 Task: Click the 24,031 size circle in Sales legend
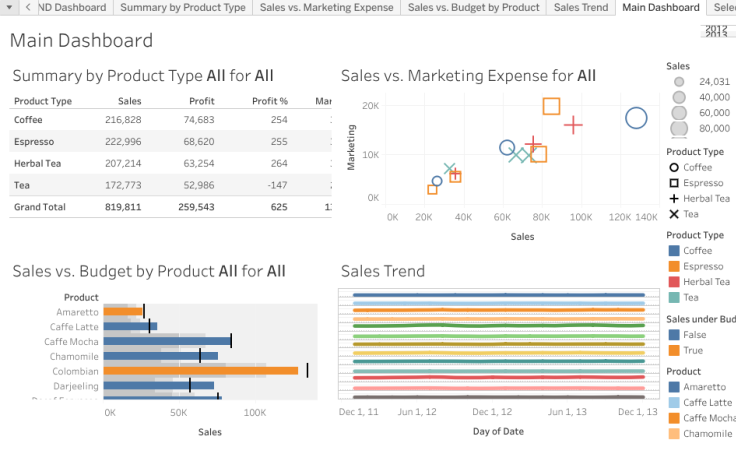coord(679,82)
